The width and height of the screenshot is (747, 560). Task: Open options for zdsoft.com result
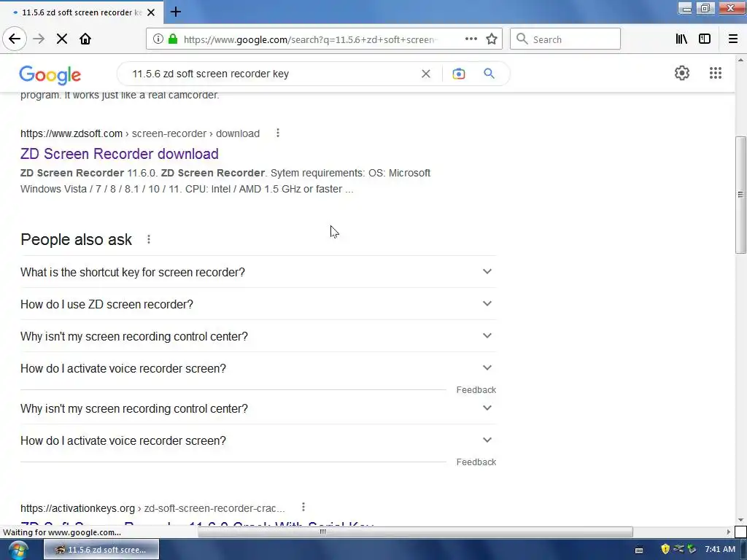point(278,133)
